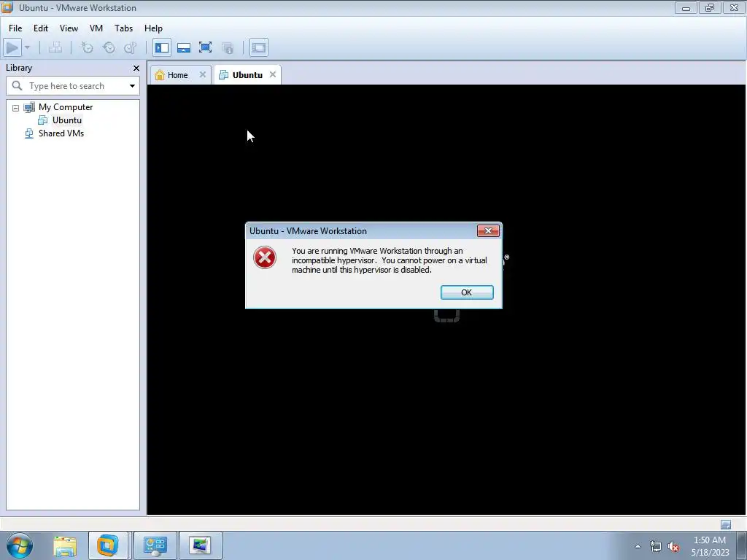
Task: Click the red error icon in dialog
Action: [265, 257]
